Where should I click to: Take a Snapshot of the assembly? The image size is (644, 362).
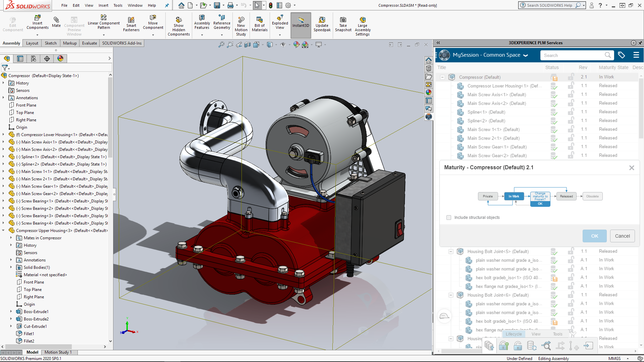(343, 23)
